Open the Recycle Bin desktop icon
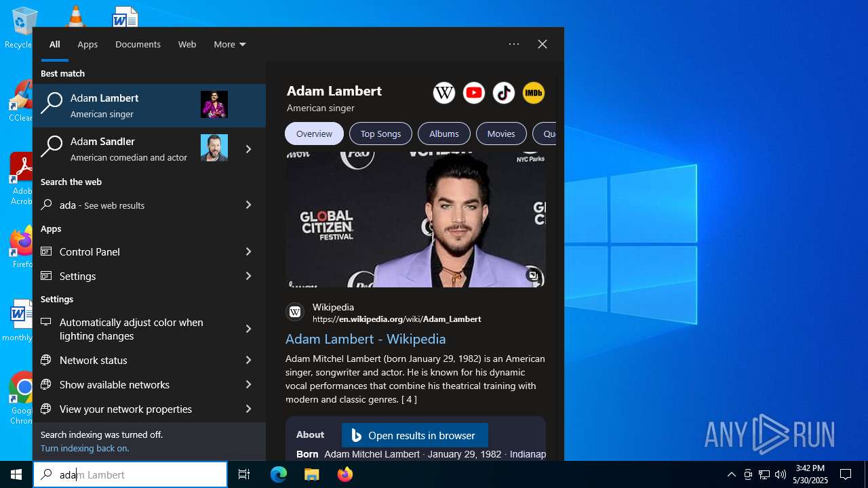 (21, 27)
